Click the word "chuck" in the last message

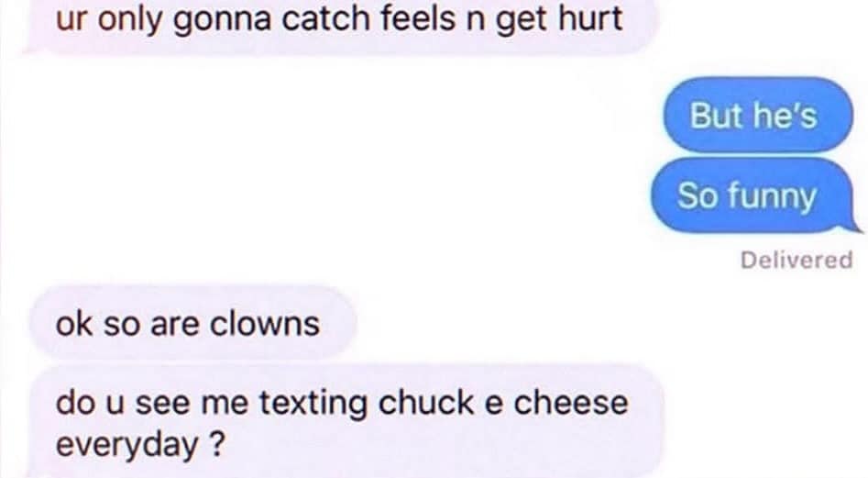tap(425, 402)
